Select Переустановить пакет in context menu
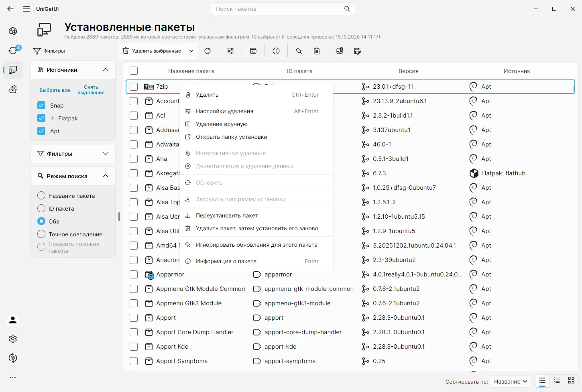Screen dimensions: 582x392 (256, 215)
